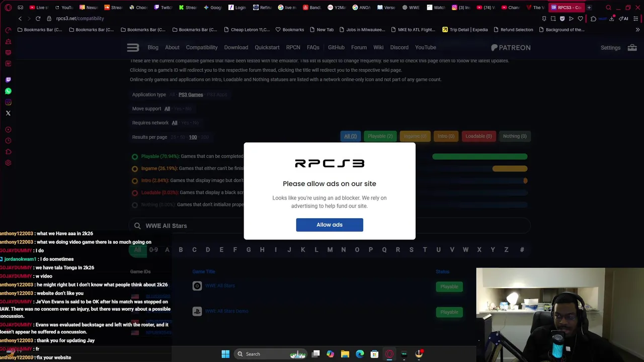
Task: Open the downloads icon in the toolbar
Action: tap(612, 19)
